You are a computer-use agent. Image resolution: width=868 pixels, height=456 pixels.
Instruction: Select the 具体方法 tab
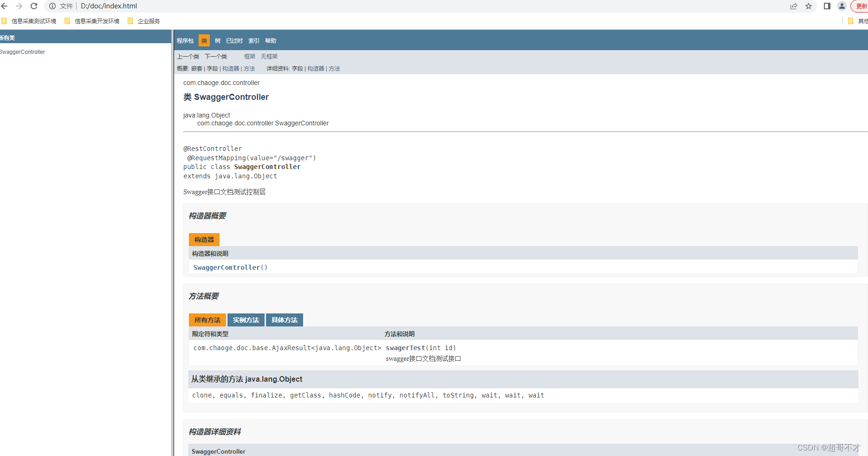[285, 320]
